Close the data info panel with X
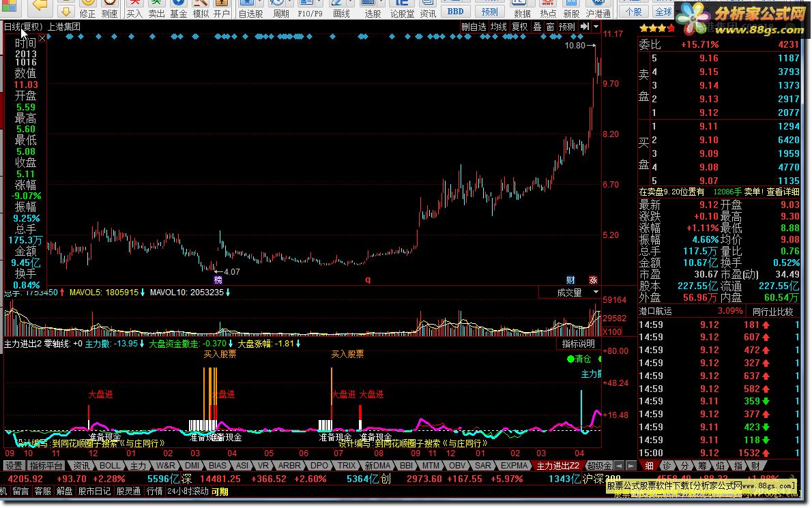The width and height of the screenshot is (812, 508). pyautogui.click(x=42, y=39)
